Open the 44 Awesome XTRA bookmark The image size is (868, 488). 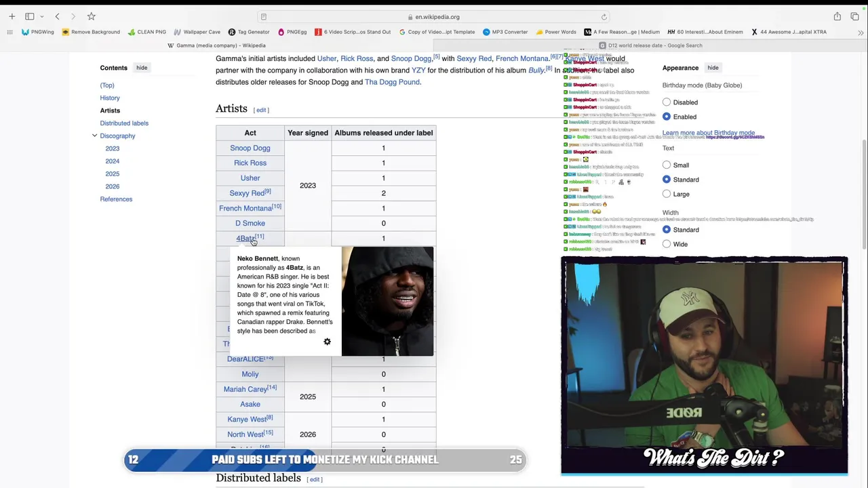click(789, 32)
